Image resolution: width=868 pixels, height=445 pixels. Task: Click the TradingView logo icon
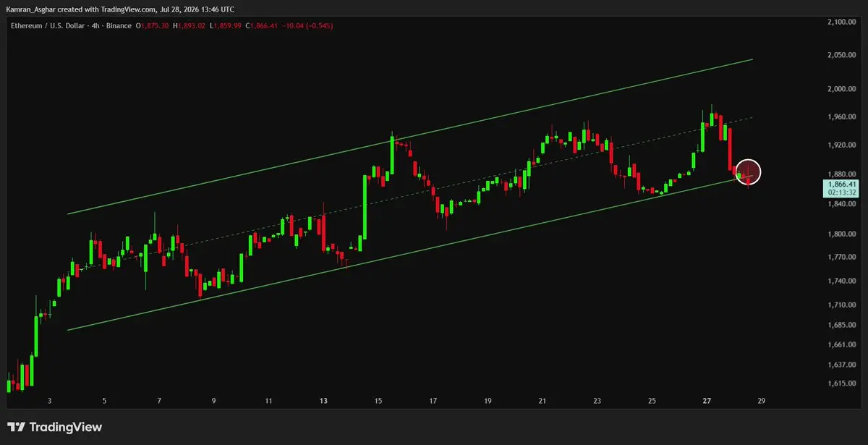tap(17, 428)
